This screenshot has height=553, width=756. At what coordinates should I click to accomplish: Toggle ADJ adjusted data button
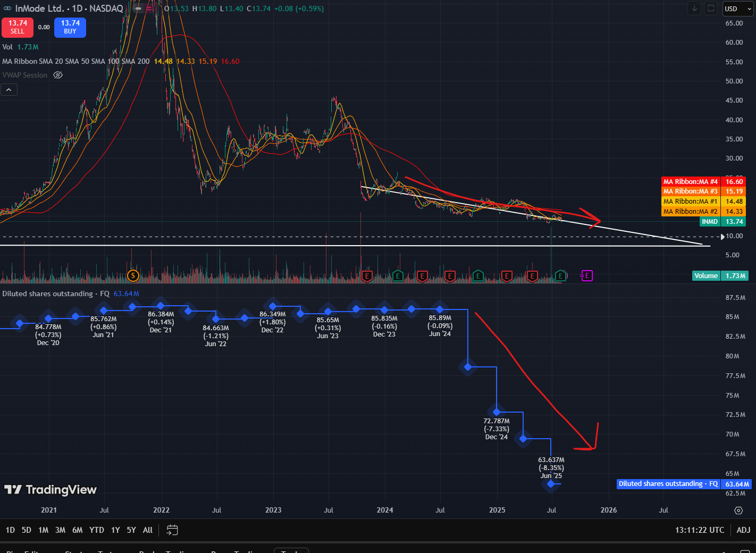tap(743, 530)
